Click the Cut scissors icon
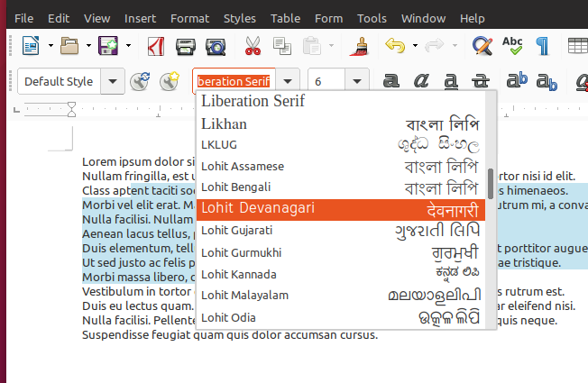This screenshot has height=383, width=588. point(253,46)
